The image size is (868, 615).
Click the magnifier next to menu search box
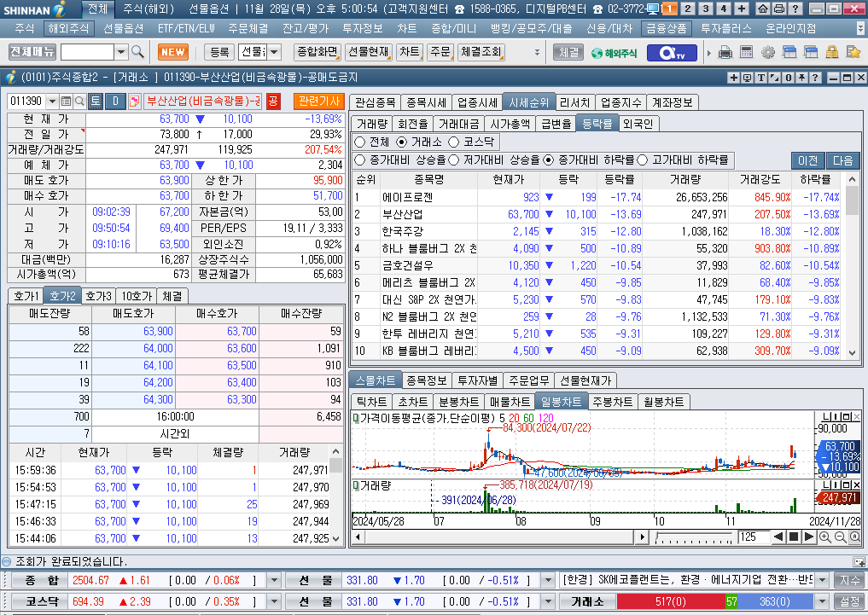[138, 52]
